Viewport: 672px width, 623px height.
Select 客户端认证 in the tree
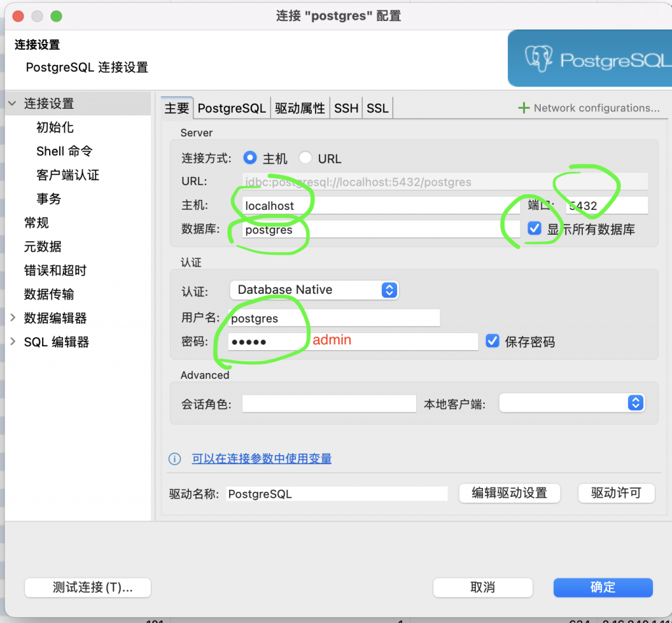click(68, 174)
